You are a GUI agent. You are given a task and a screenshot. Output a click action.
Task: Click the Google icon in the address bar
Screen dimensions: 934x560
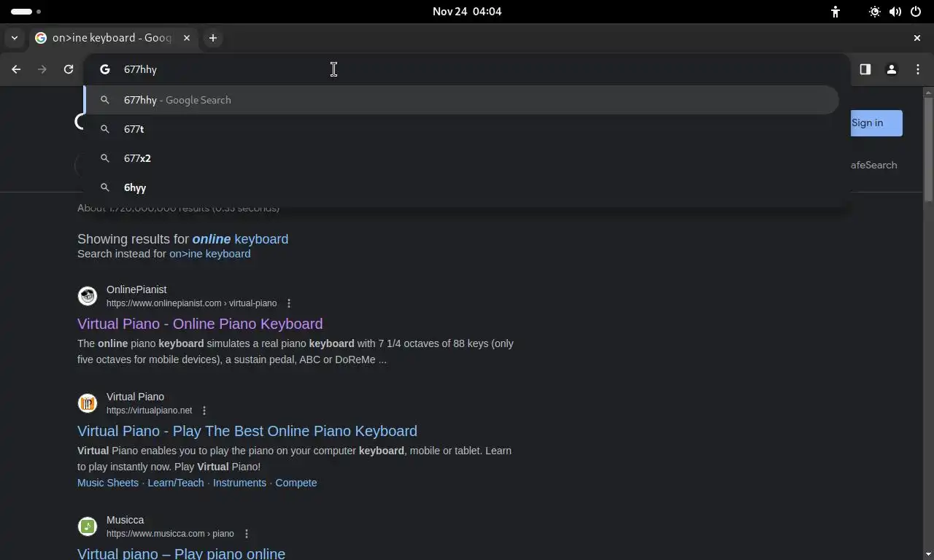click(x=105, y=69)
